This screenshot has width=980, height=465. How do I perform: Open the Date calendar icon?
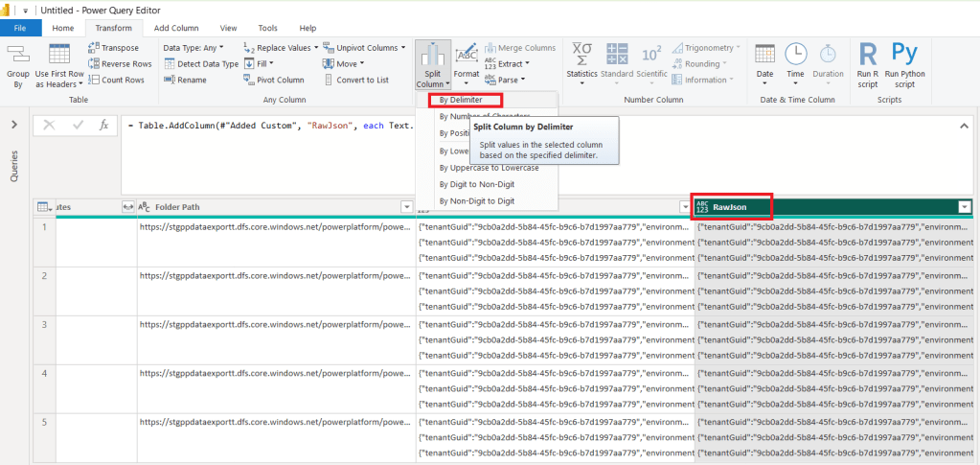[x=764, y=54]
